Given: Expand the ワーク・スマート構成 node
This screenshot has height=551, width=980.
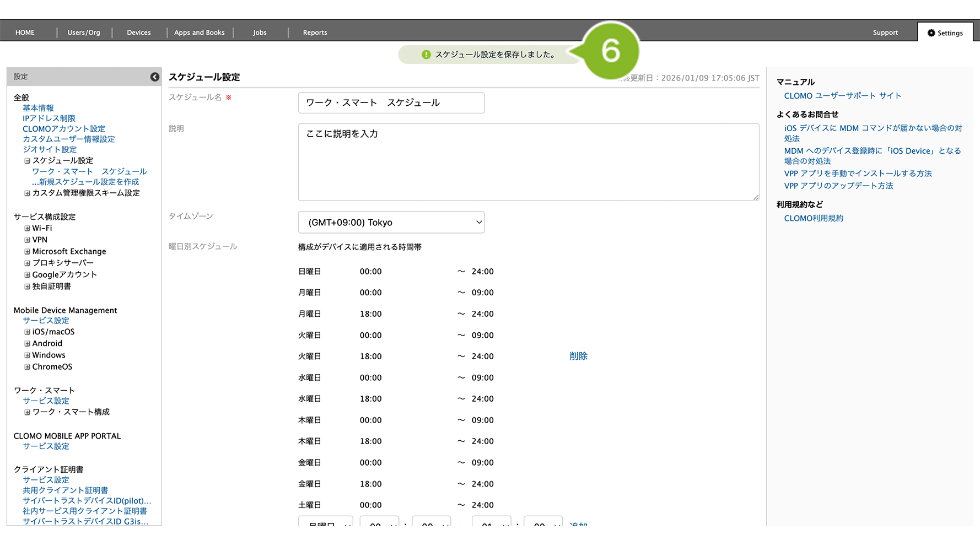Looking at the screenshot, I should [x=27, y=412].
